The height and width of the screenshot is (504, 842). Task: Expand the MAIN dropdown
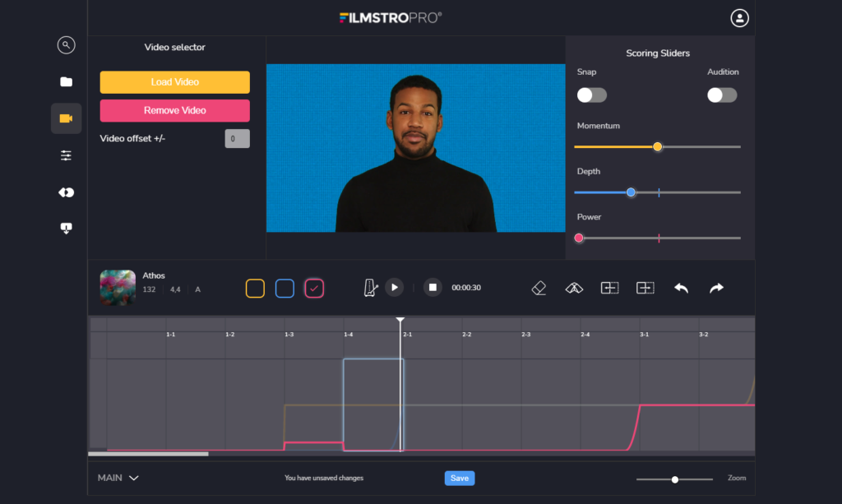point(118,478)
